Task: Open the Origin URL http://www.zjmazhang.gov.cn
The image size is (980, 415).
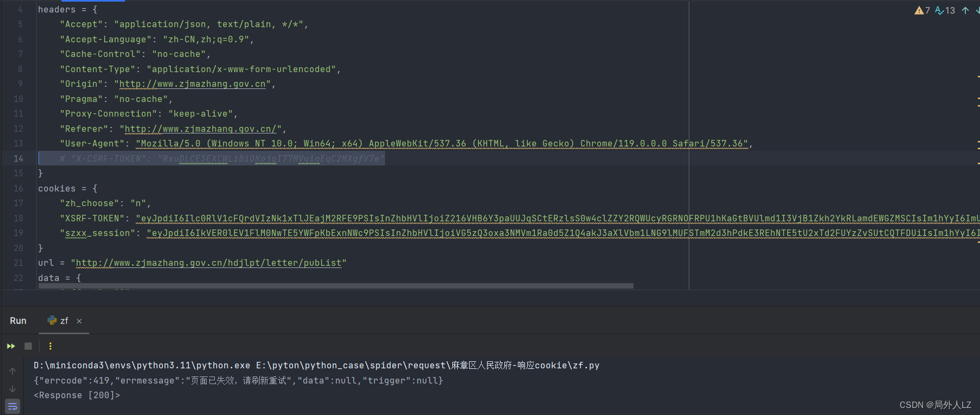Action: click(x=193, y=84)
